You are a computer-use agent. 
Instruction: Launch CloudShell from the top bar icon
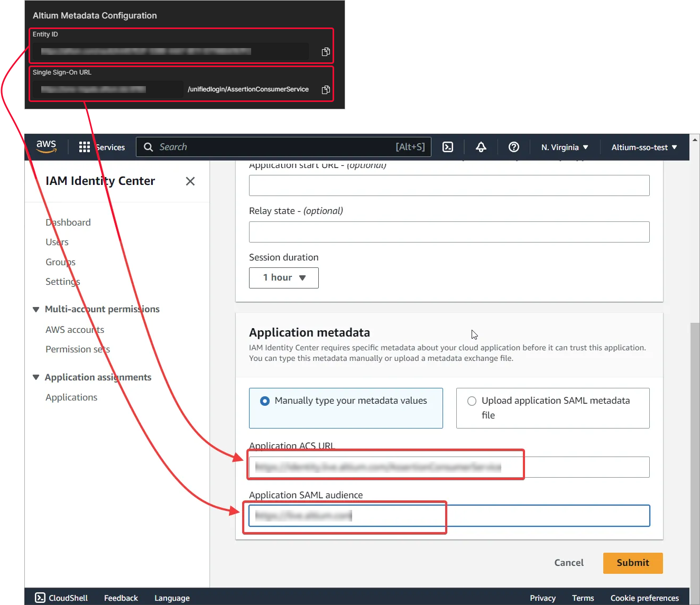(448, 147)
